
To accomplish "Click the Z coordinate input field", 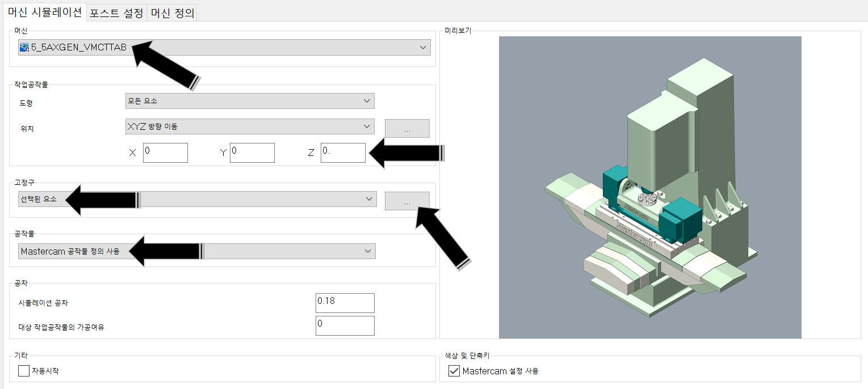I will click(x=343, y=153).
